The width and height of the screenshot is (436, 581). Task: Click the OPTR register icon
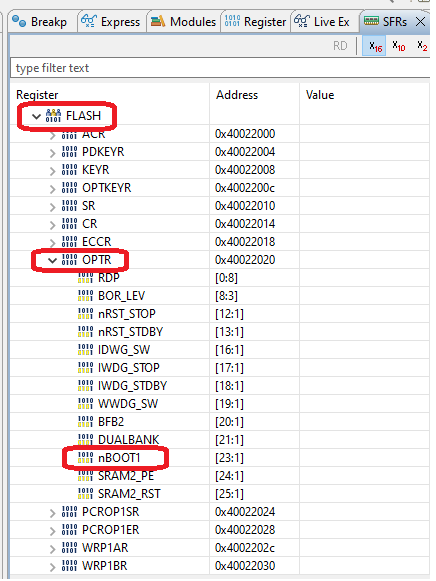69,260
